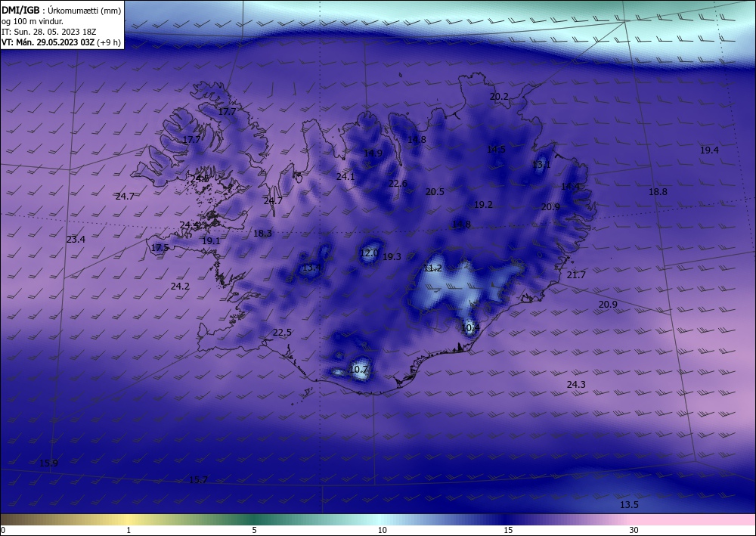Click the map value 14.4
The width and height of the screenshot is (756, 536).
570,186
